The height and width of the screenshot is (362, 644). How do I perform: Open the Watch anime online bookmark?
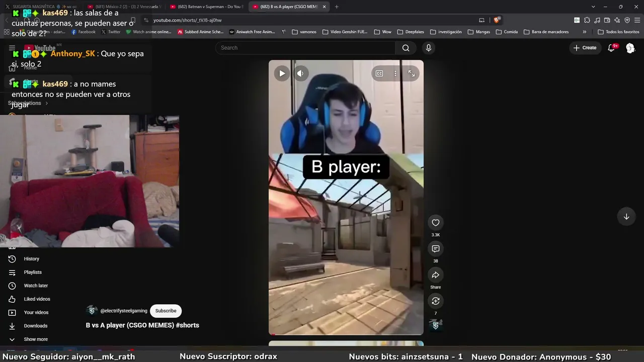pyautogui.click(x=148, y=32)
